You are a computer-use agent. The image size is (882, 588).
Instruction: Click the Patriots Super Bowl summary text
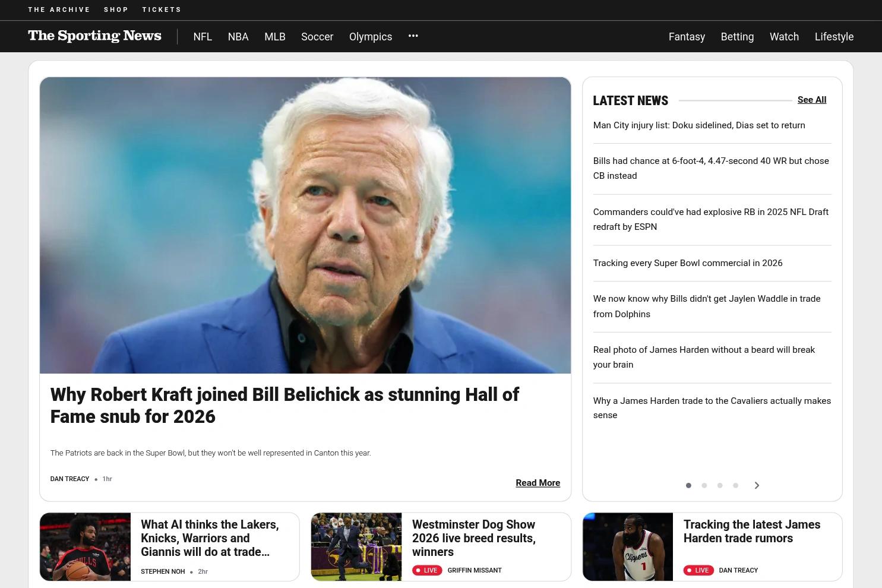211,453
